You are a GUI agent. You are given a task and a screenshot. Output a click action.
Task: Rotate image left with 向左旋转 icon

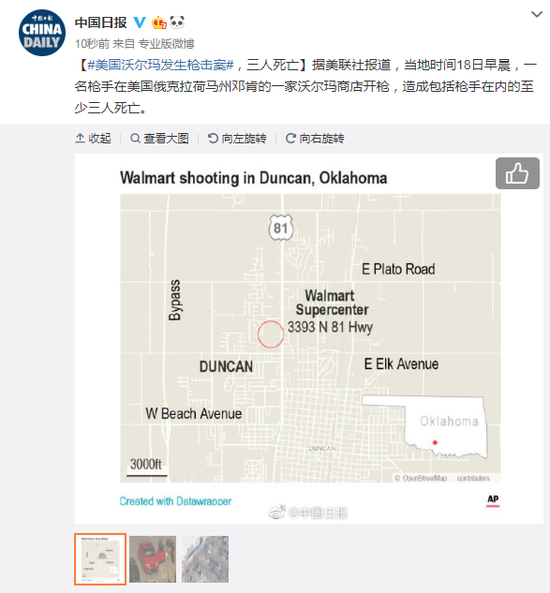(x=213, y=138)
